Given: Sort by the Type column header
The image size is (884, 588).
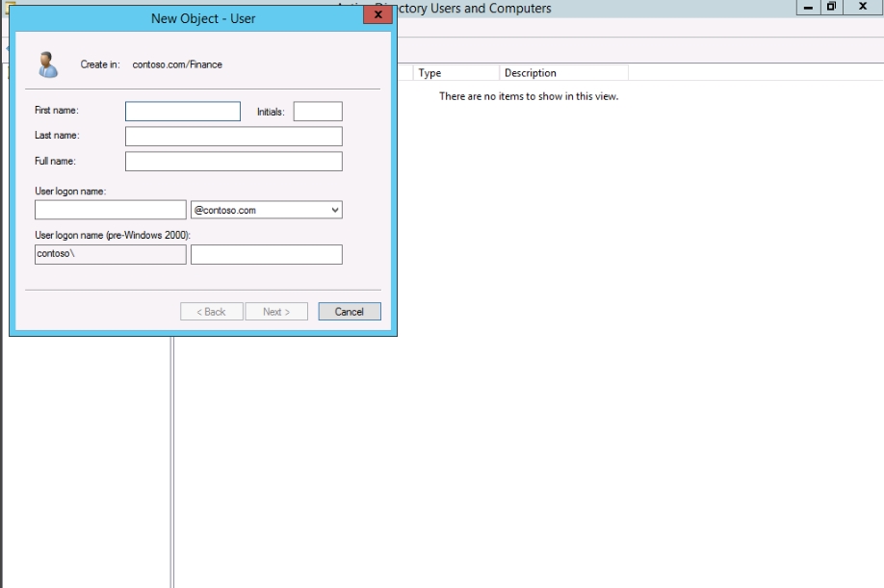Looking at the screenshot, I should coord(455,73).
